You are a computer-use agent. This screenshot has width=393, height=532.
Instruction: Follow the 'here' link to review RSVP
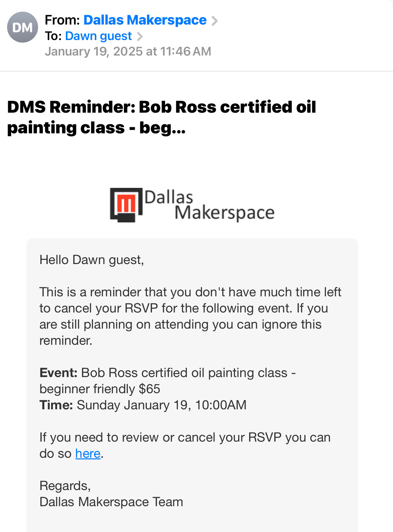[88, 454]
